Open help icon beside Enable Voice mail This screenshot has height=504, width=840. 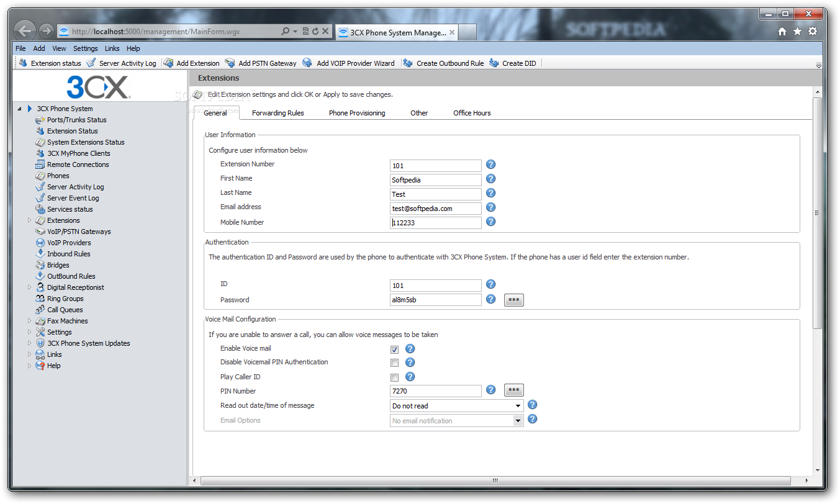coord(410,349)
